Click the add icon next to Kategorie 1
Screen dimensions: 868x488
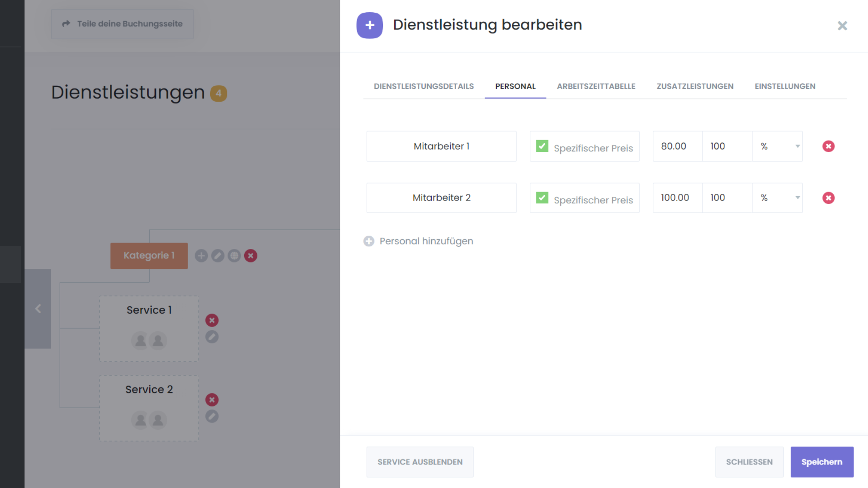[201, 256]
